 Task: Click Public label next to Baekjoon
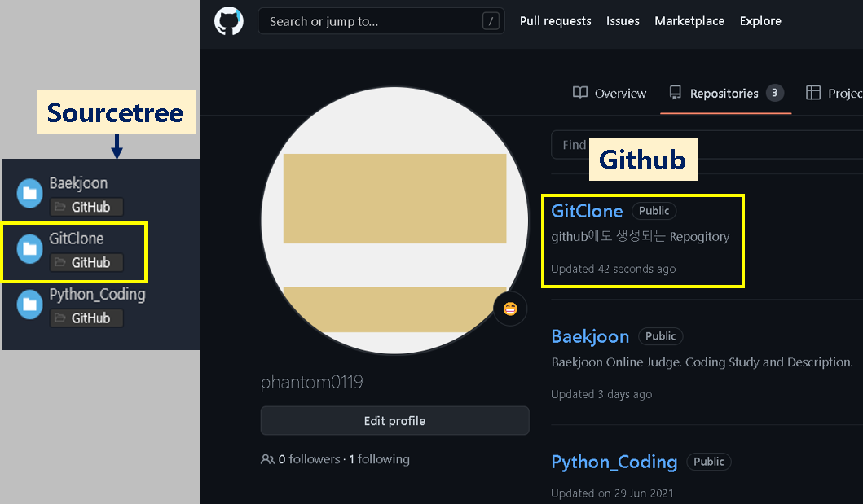(660, 335)
